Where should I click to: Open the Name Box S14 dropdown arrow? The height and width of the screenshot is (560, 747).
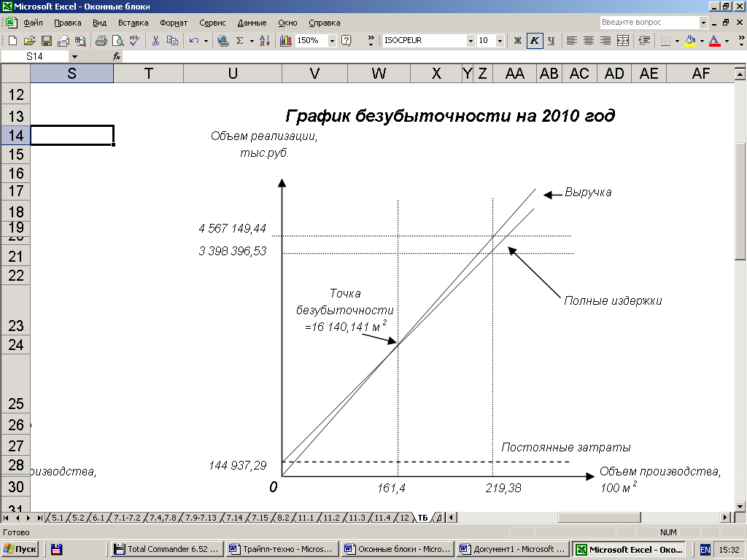[74, 56]
